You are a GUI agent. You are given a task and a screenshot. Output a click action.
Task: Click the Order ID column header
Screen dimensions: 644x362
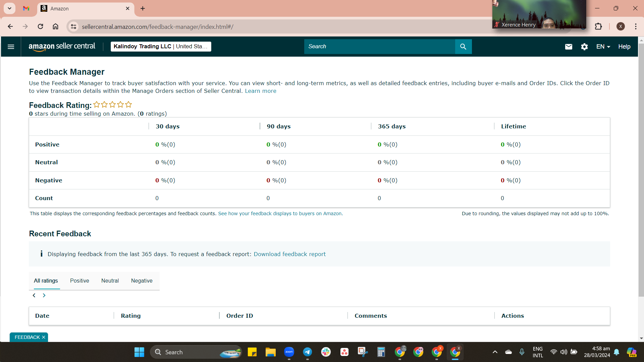click(240, 316)
